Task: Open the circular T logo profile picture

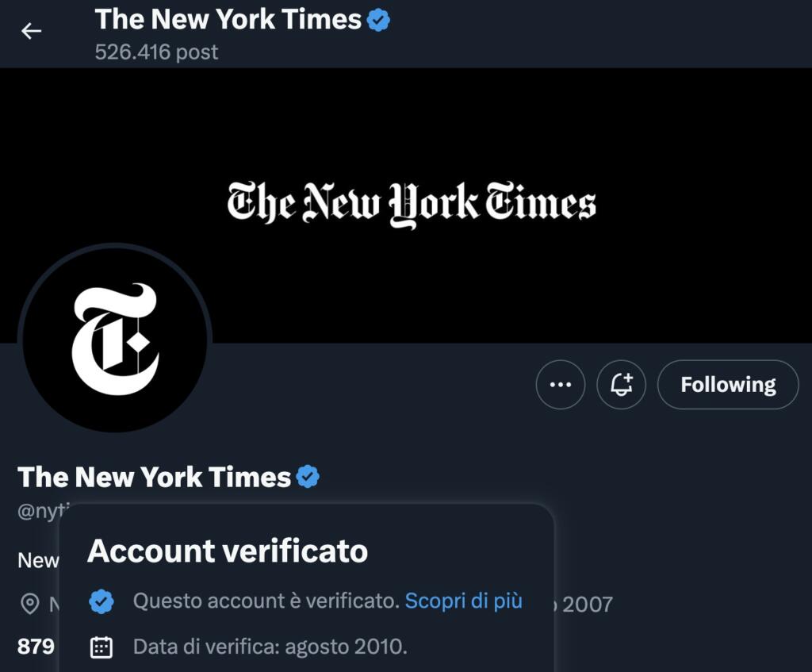Action: click(x=115, y=339)
